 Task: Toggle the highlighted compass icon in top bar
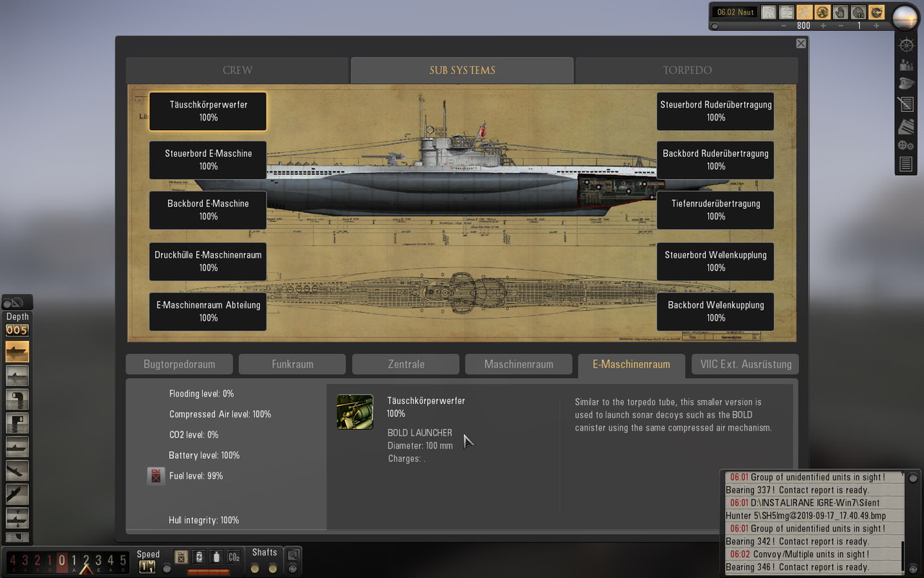tap(876, 12)
